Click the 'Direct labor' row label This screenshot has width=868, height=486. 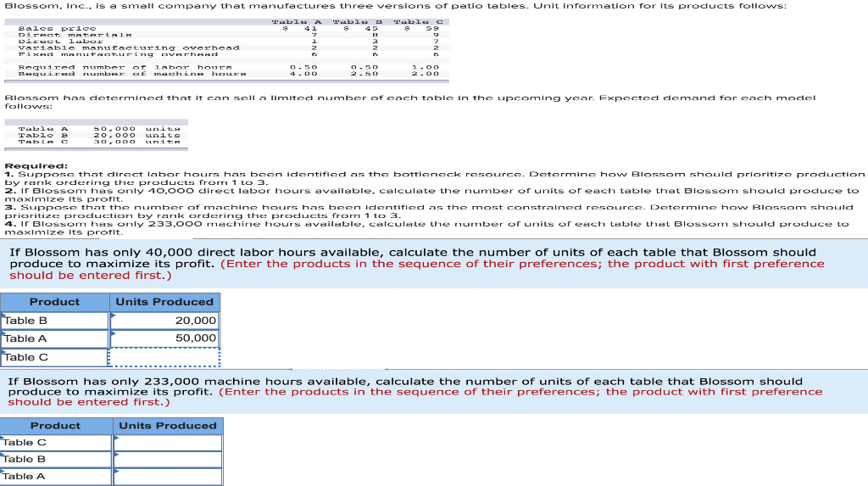click(60, 41)
